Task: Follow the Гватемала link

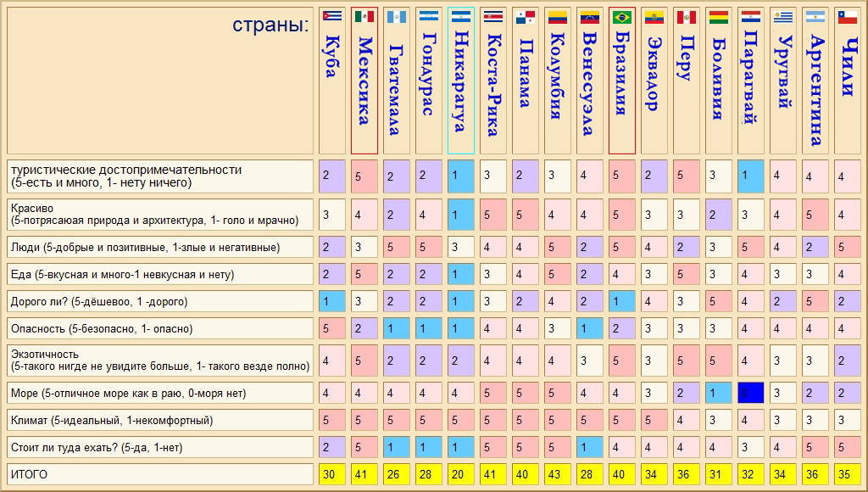Action: (x=397, y=90)
